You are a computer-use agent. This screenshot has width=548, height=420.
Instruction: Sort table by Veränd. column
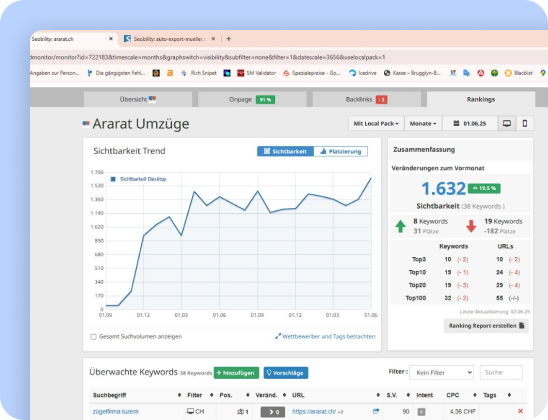271,395
